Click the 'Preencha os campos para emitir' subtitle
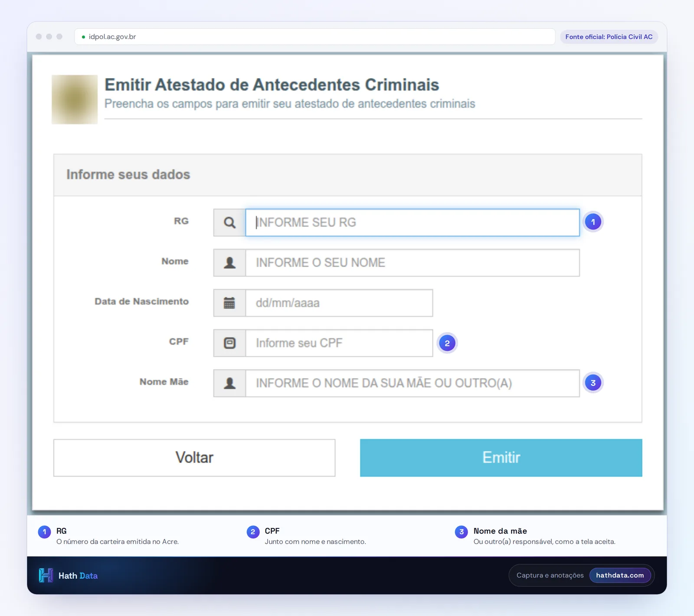The image size is (694, 616). coord(290,104)
